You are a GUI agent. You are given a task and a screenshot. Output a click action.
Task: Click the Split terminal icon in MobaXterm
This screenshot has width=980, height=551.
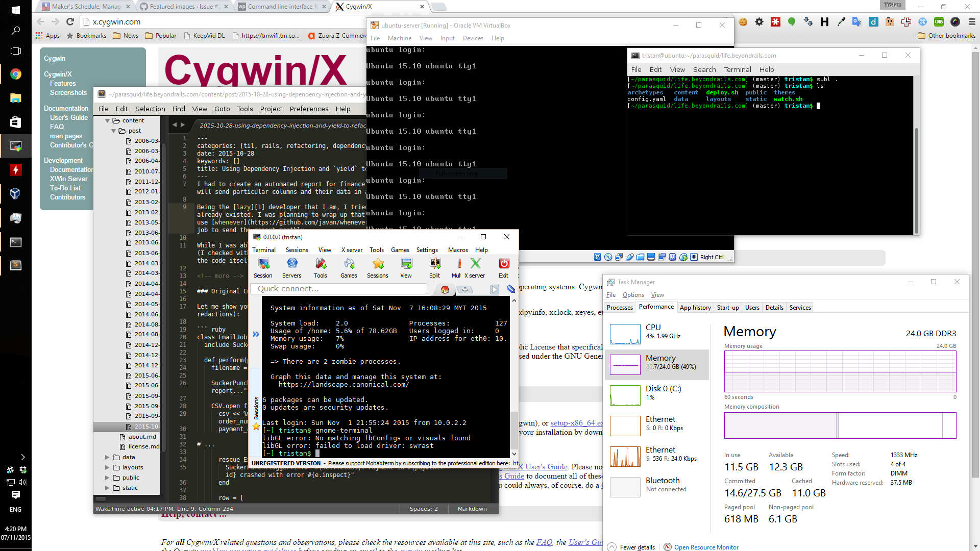(x=435, y=267)
